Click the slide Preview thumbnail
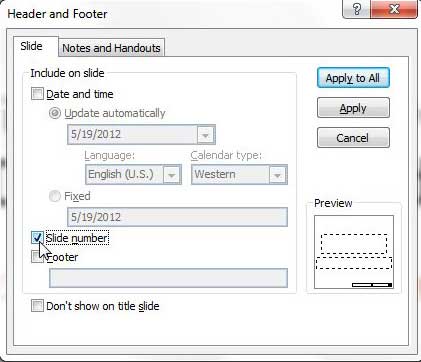 pyautogui.click(x=354, y=252)
